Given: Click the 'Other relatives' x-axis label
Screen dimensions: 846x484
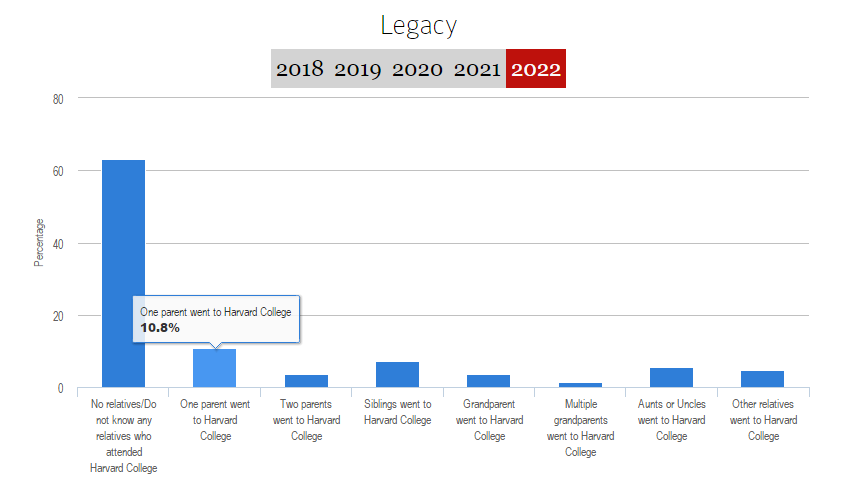Looking at the screenshot, I should coord(762,420).
